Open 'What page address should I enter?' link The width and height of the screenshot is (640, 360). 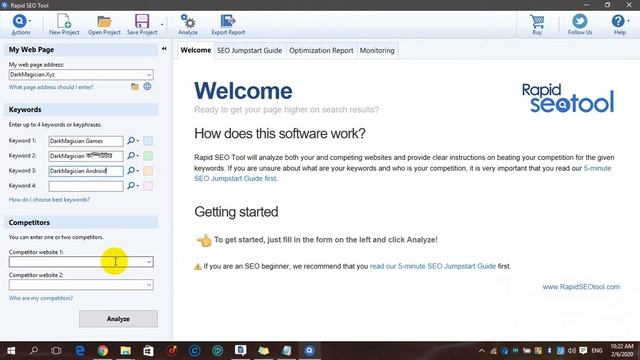coord(51,87)
